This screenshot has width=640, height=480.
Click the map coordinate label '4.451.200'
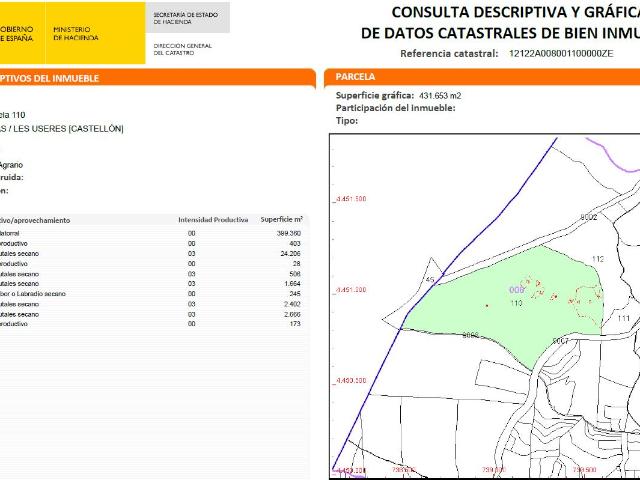coord(351,290)
